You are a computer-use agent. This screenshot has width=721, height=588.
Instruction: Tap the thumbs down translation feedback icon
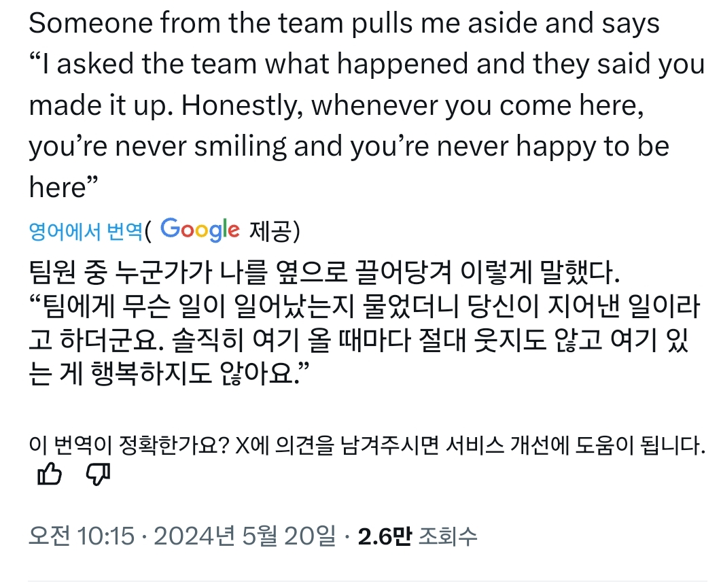[x=98, y=475]
